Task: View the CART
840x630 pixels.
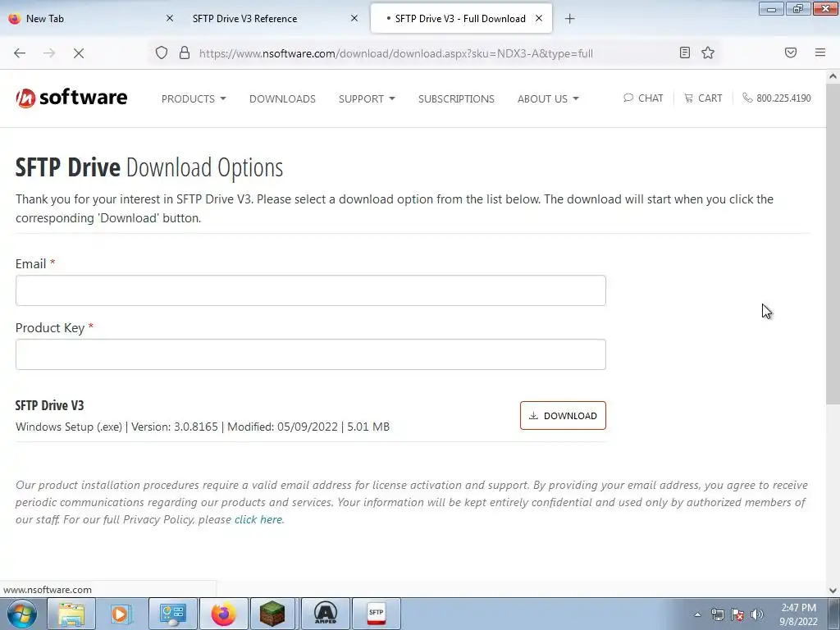Action: click(x=703, y=98)
